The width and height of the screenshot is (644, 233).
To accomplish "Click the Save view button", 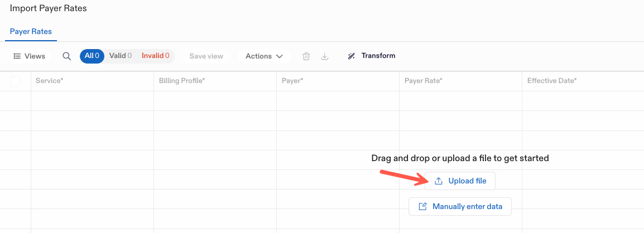I will coord(206,56).
